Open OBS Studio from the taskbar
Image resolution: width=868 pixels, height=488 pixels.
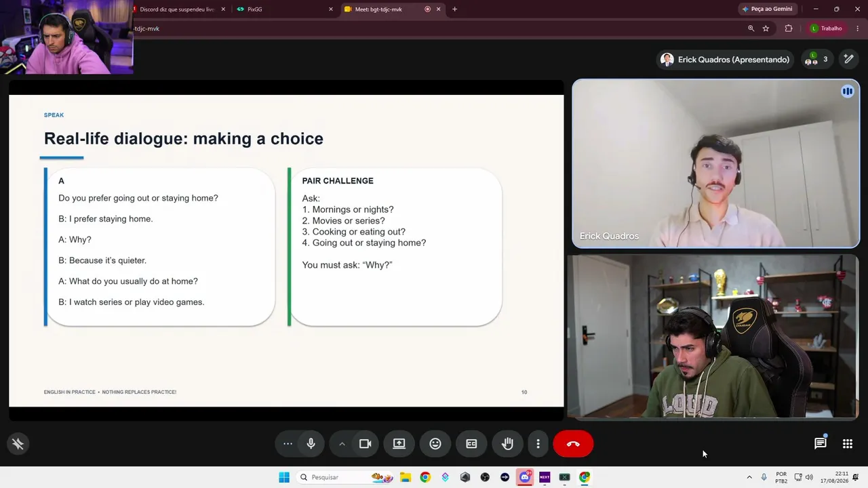coord(485,477)
